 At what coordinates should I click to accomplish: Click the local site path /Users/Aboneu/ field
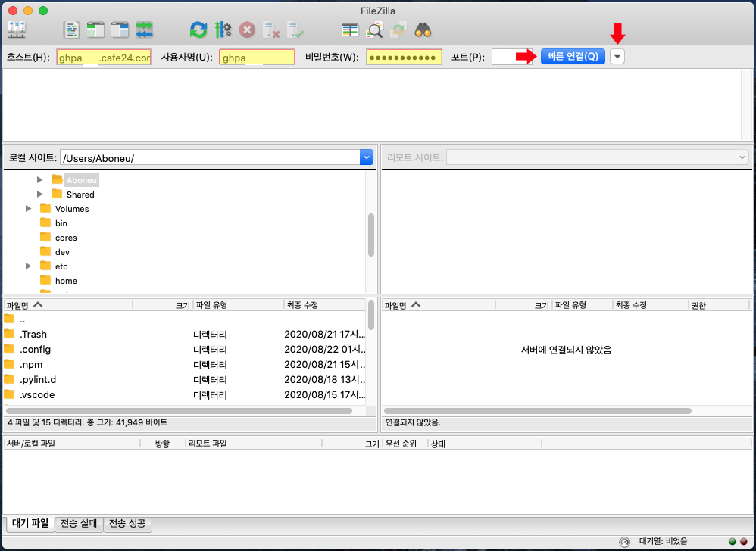tap(210, 157)
